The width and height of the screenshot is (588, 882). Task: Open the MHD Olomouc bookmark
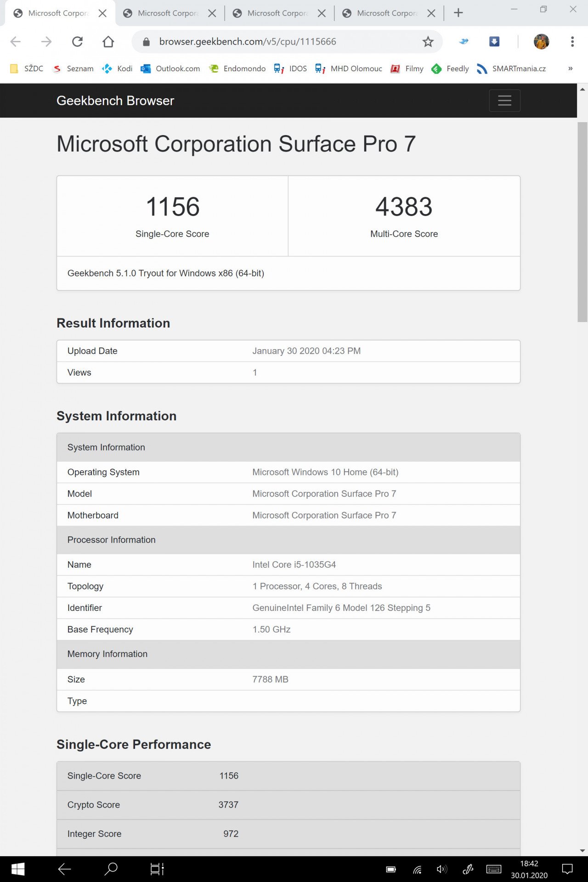point(349,68)
